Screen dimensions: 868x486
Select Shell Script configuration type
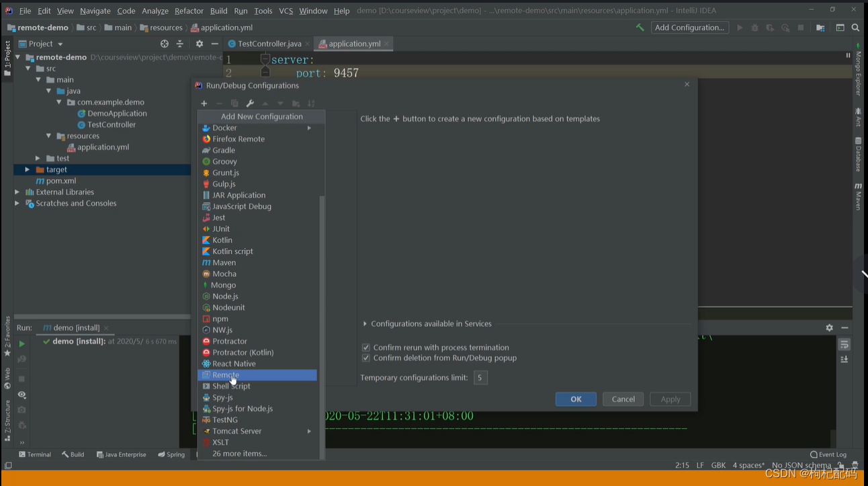click(257, 387)
